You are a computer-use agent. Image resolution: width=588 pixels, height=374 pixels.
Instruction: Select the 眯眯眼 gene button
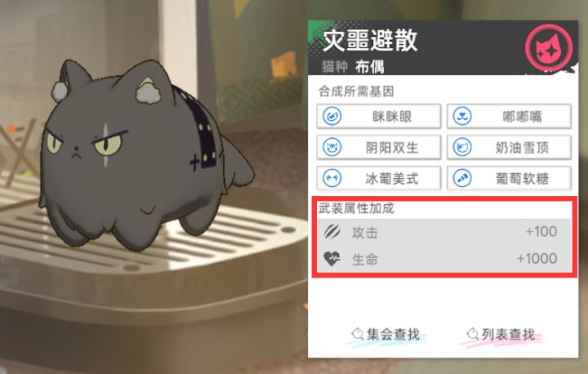coord(379,116)
